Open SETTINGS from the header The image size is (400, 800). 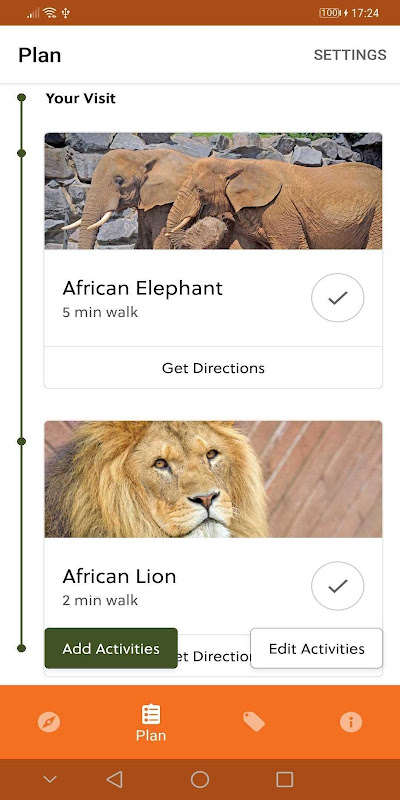(350, 55)
